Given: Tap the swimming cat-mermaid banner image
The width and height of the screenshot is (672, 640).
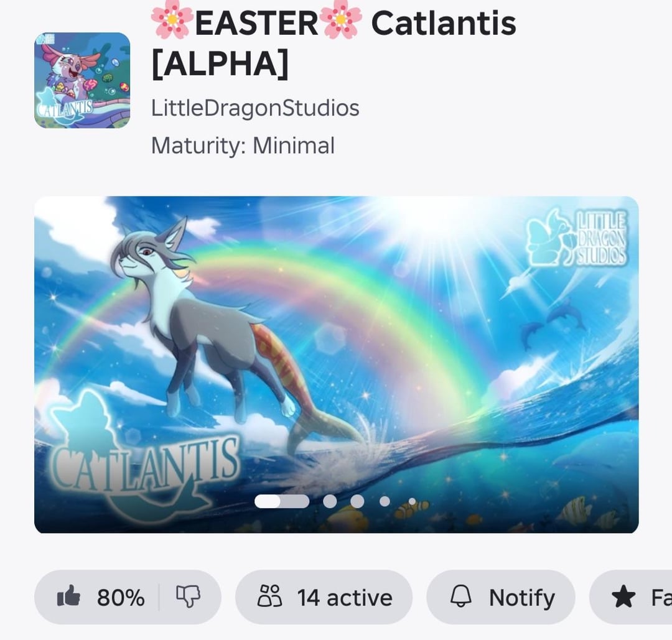Looking at the screenshot, I should [x=337, y=364].
